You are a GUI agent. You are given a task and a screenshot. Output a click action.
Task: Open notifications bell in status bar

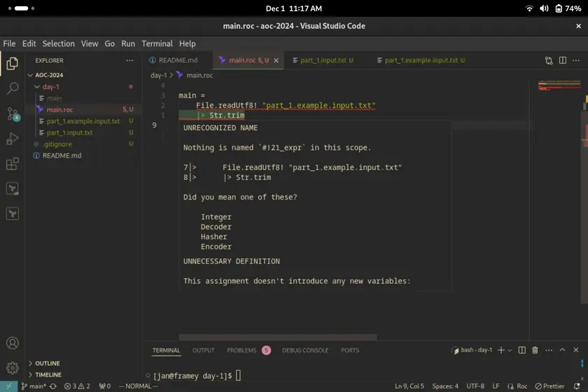point(576,386)
